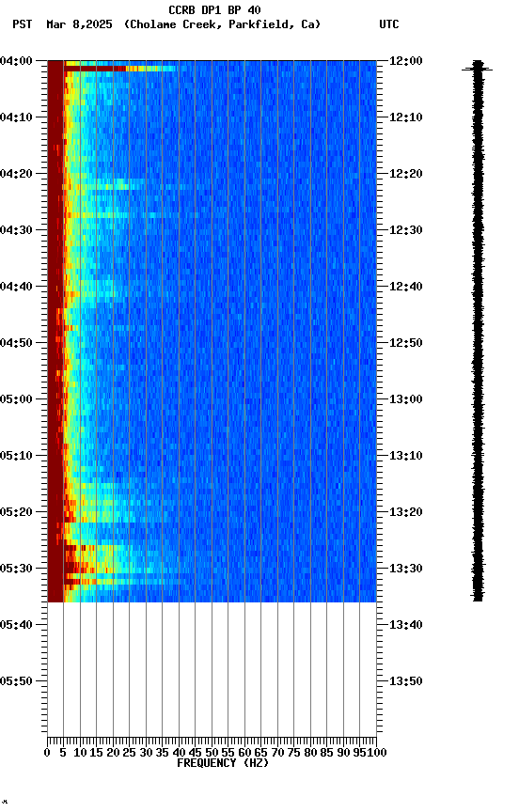Click the date text Mar 8,2025

79,24
